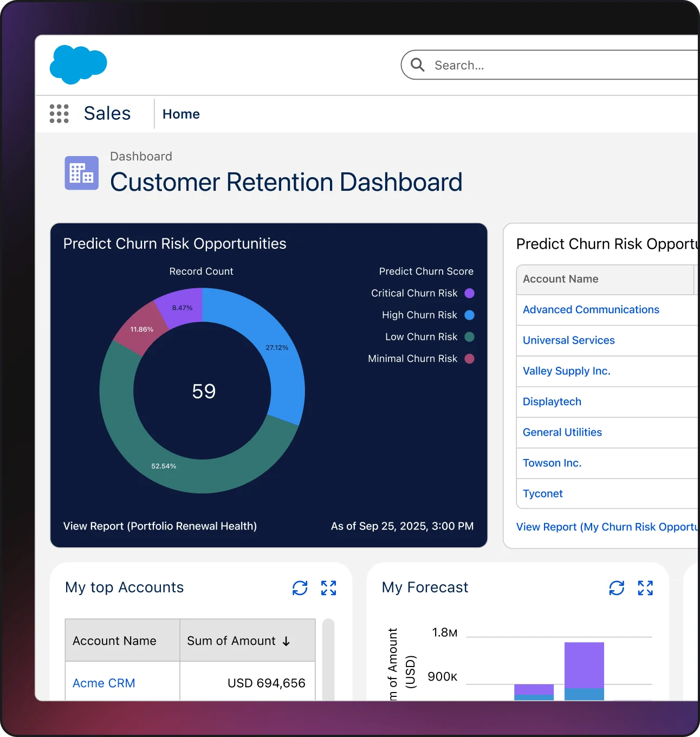700x737 pixels.
Task: Sort by Sum of Amount column arrow
Action: coord(286,641)
